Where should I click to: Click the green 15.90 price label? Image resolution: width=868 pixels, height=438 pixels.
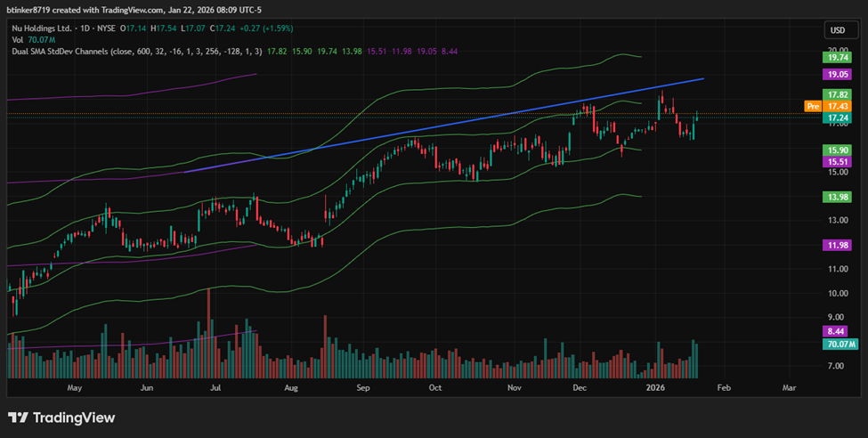click(836, 150)
